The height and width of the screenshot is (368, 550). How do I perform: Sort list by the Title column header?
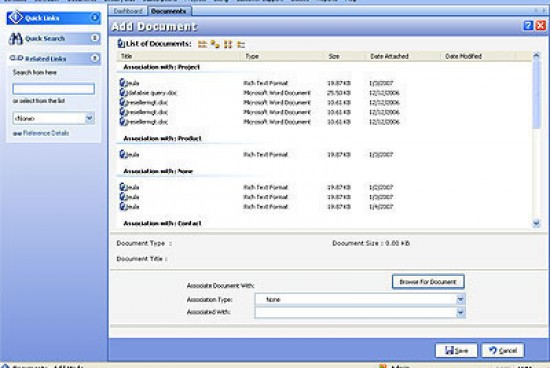click(x=179, y=56)
